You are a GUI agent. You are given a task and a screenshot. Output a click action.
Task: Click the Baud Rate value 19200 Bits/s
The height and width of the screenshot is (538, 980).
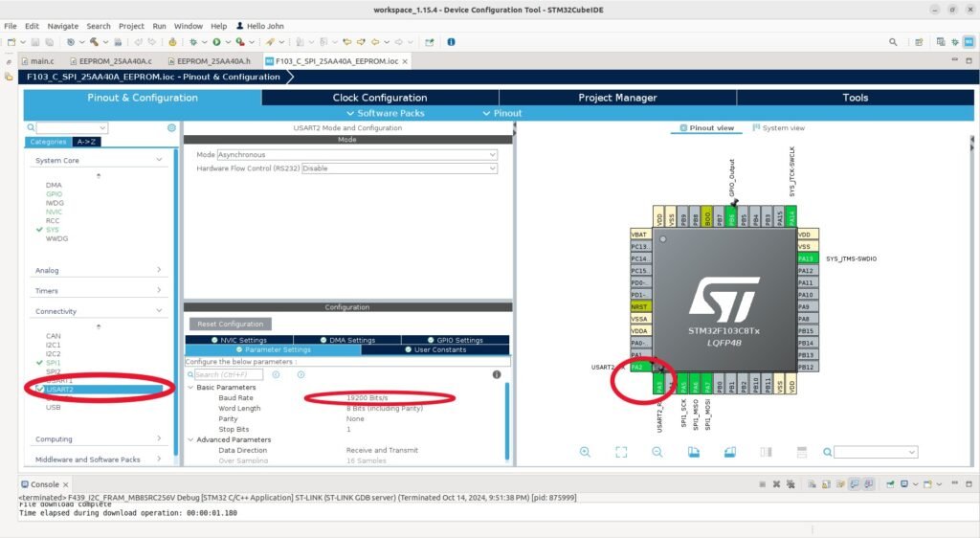coord(367,397)
